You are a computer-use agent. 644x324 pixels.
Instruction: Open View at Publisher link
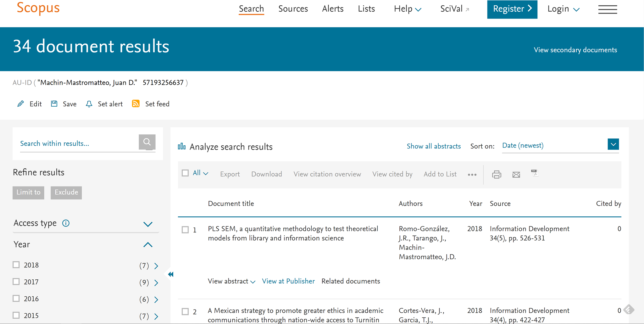tap(288, 281)
